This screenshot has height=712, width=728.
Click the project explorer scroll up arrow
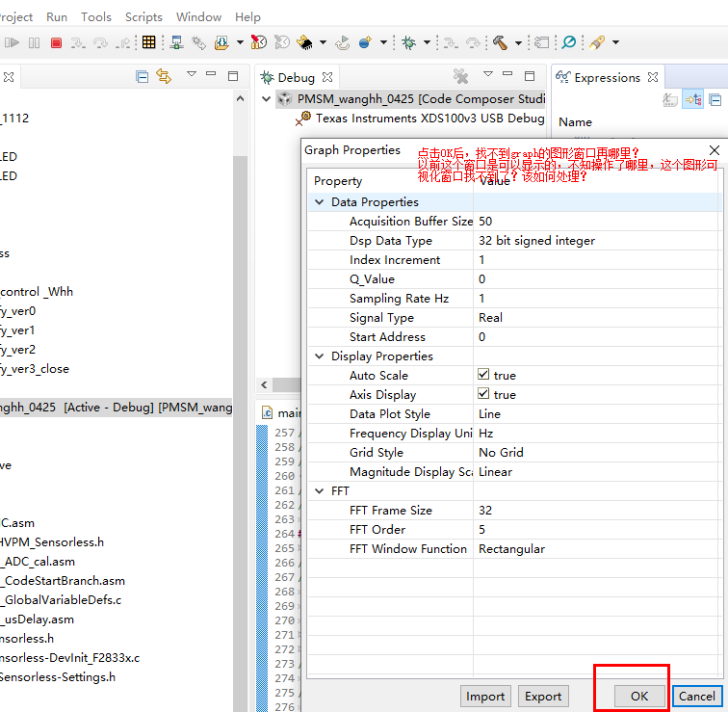point(240,98)
